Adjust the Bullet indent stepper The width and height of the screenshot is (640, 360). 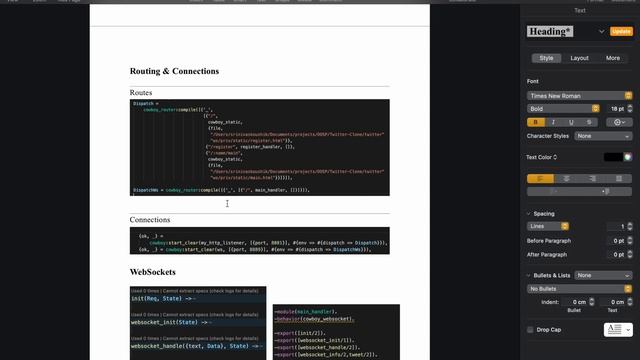point(591,302)
